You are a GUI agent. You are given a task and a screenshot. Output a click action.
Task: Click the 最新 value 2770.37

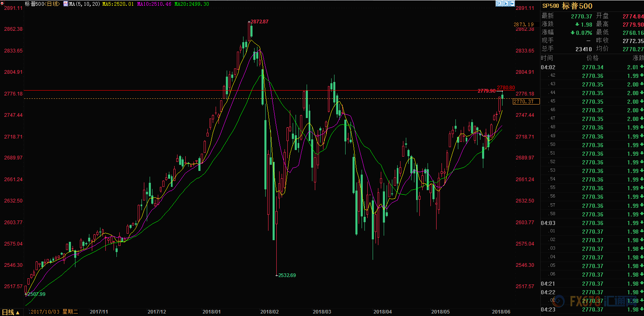tap(581, 16)
